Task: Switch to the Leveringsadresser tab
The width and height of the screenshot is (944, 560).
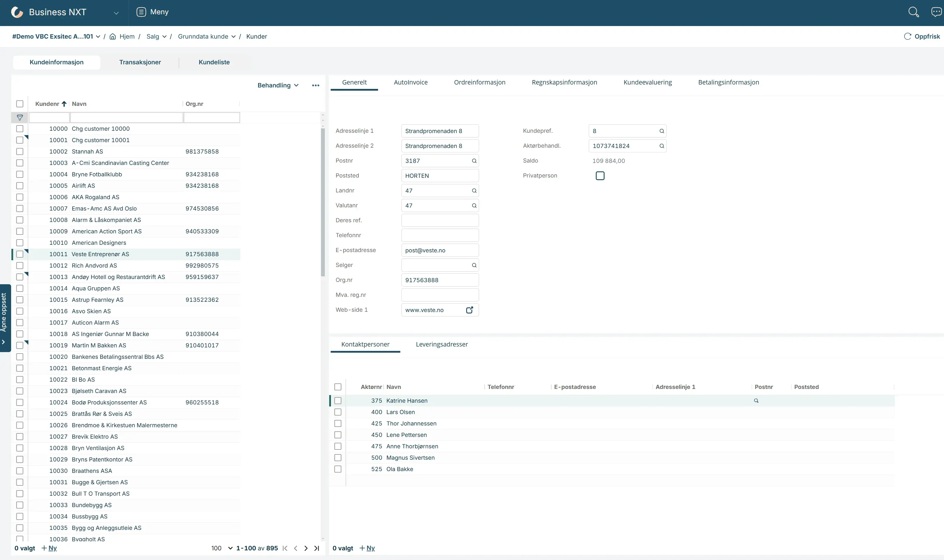Action: coord(442,344)
